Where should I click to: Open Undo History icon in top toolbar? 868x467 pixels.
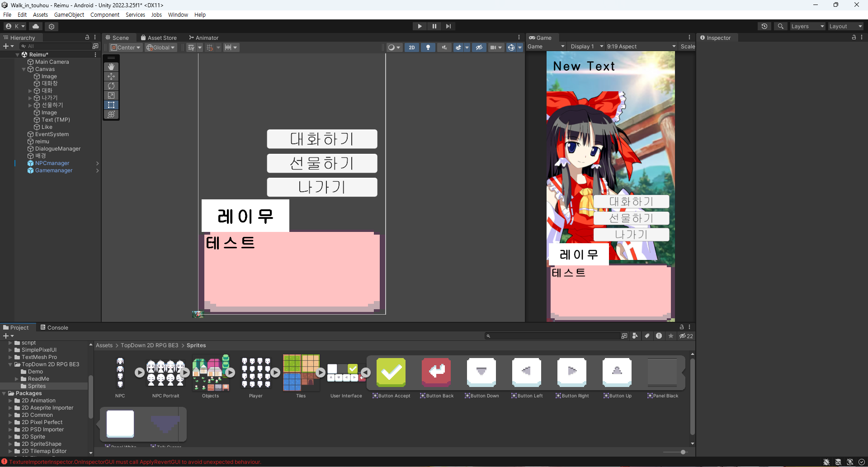(x=764, y=26)
